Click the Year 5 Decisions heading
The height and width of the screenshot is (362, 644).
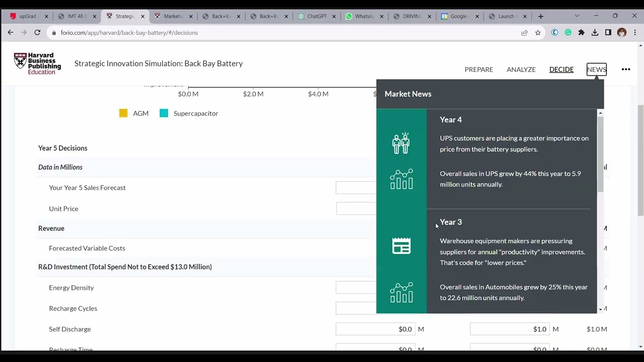click(x=63, y=148)
